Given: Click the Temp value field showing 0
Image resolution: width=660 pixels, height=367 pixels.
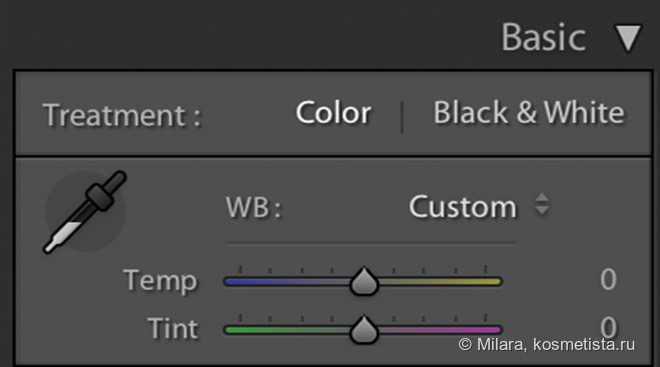Looking at the screenshot, I should pyautogui.click(x=608, y=279).
